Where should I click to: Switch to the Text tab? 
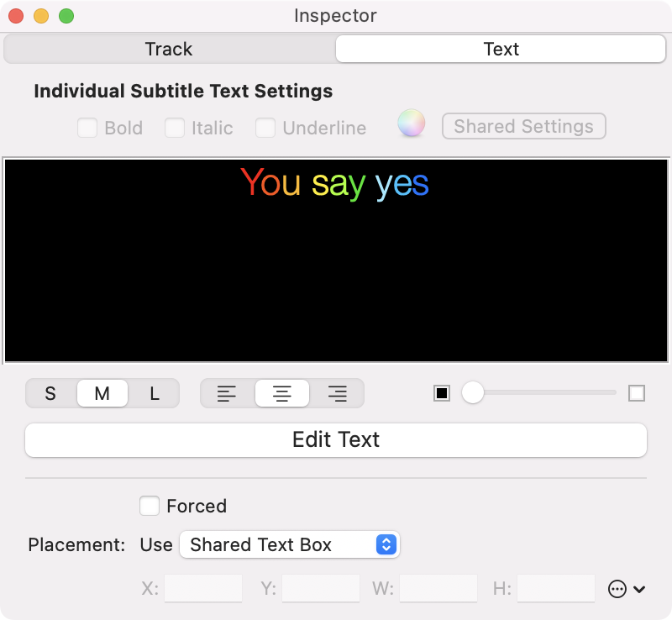pos(501,49)
